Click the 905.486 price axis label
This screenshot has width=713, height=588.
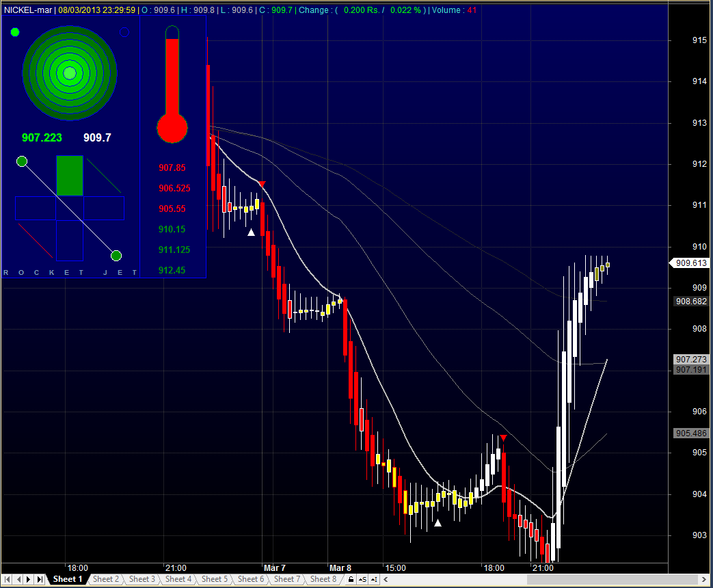point(690,433)
